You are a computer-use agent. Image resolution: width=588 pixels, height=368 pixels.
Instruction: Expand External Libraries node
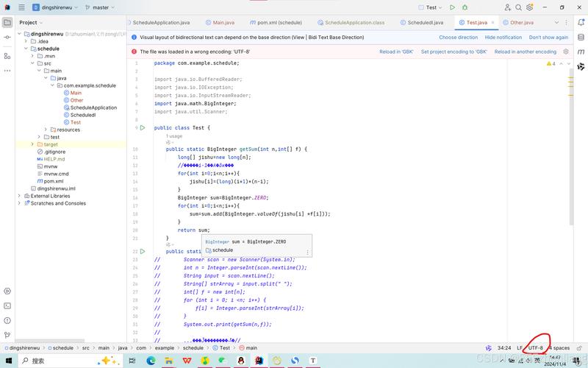point(19,196)
